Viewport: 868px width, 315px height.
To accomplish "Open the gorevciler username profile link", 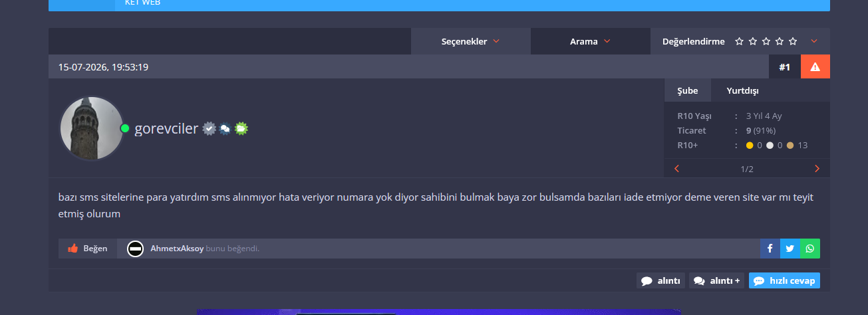I will pyautogui.click(x=166, y=128).
